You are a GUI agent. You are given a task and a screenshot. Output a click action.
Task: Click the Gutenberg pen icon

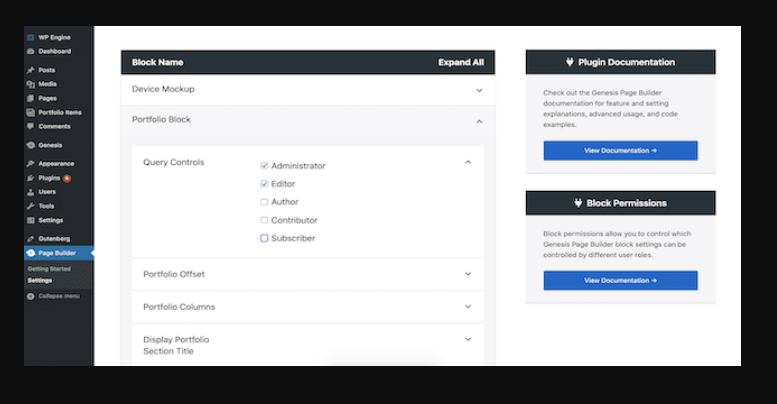coord(31,239)
